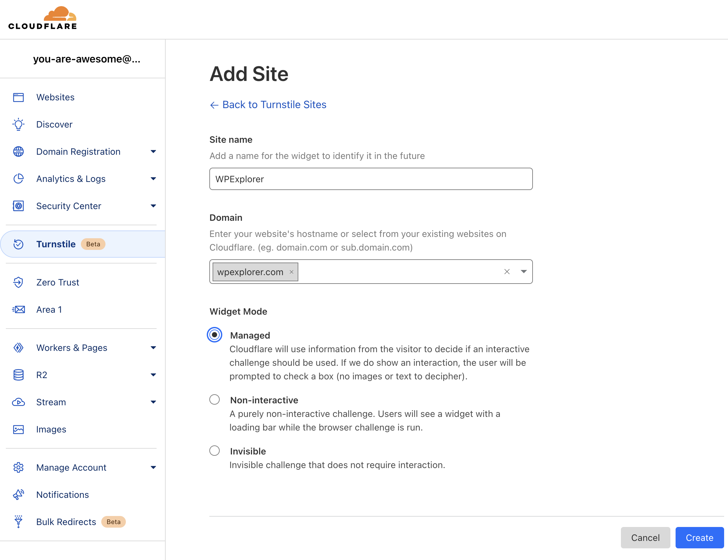Click the Non-interactive option label
The height and width of the screenshot is (560, 728).
pos(264,400)
